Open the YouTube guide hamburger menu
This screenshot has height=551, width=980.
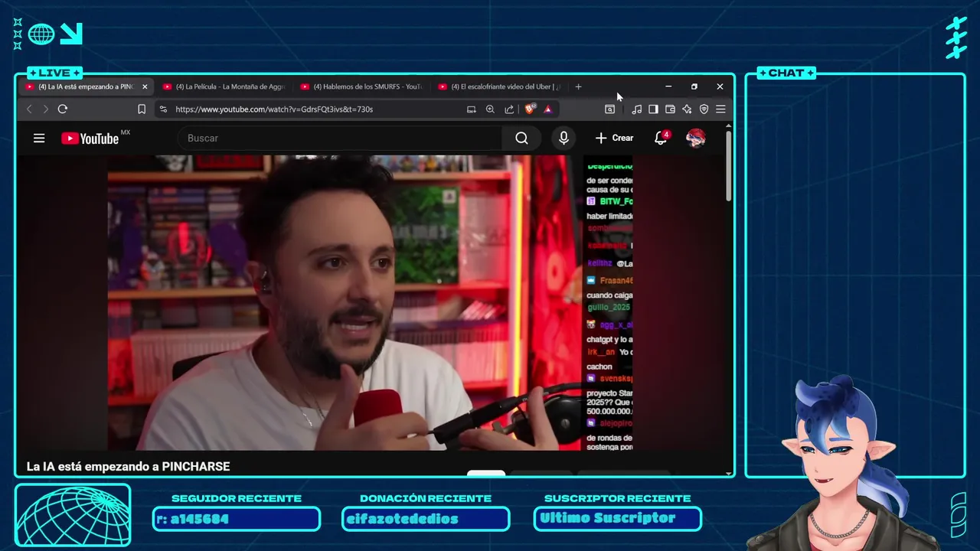pos(39,139)
